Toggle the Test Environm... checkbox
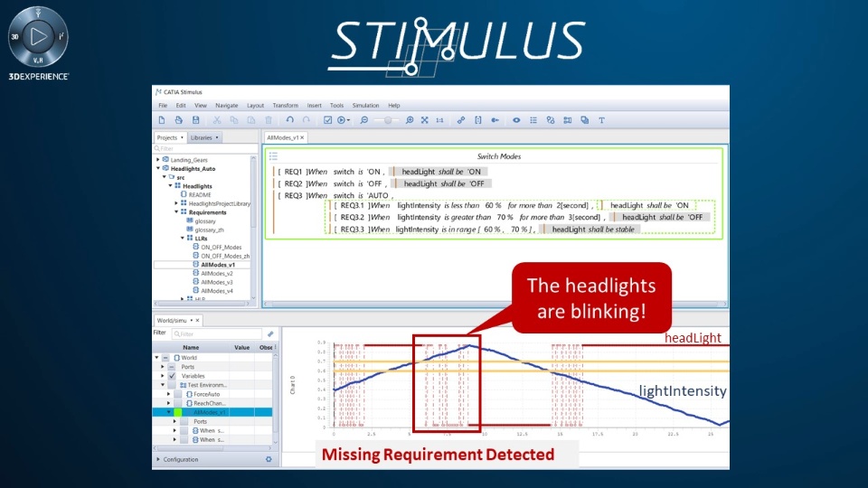 pos(172,385)
